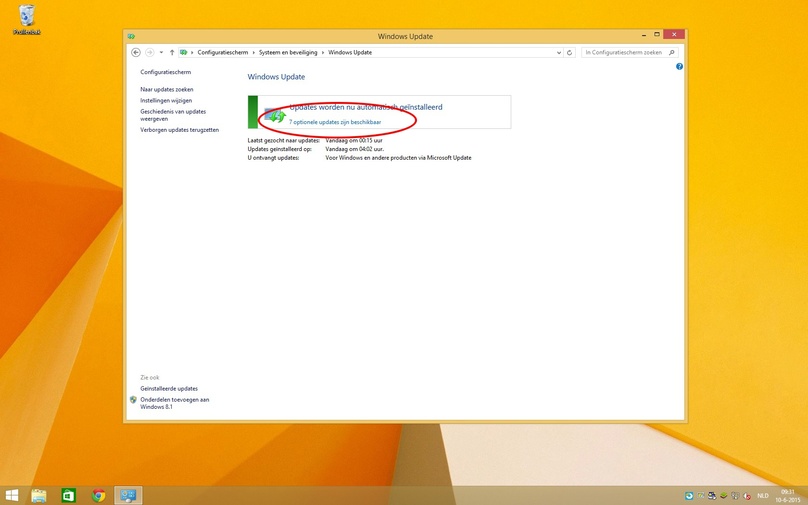Click Verborgen updates terugzetten
This screenshot has width=808, height=505.
[x=179, y=130]
